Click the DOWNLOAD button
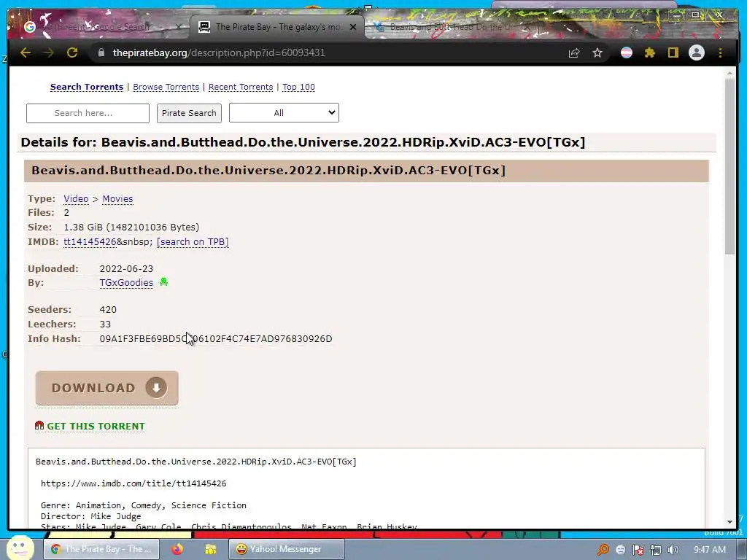 [107, 388]
